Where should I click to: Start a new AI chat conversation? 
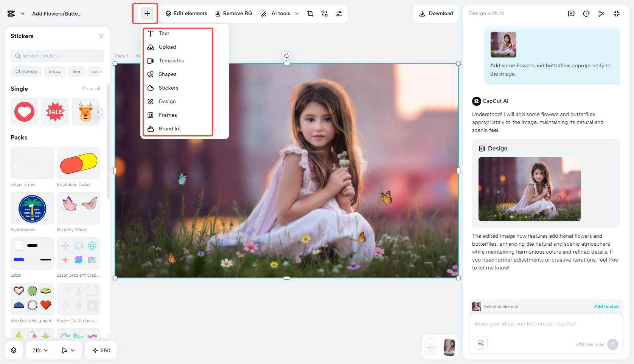pos(571,13)
